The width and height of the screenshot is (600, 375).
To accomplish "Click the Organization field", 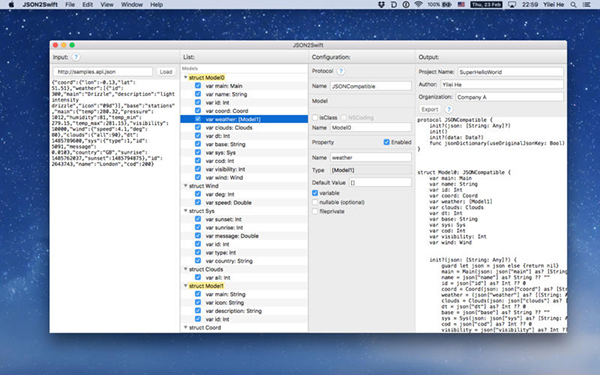I will (509, 97).
